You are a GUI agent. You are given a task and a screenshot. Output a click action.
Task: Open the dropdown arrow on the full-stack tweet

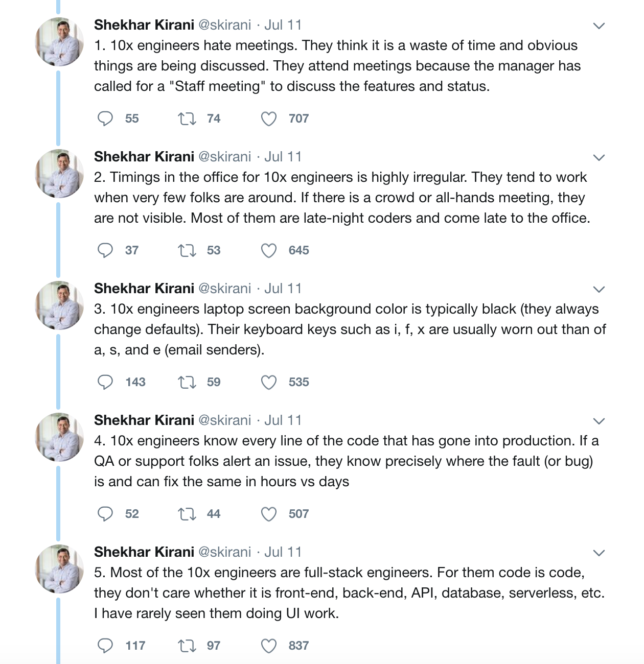point(599,553)
